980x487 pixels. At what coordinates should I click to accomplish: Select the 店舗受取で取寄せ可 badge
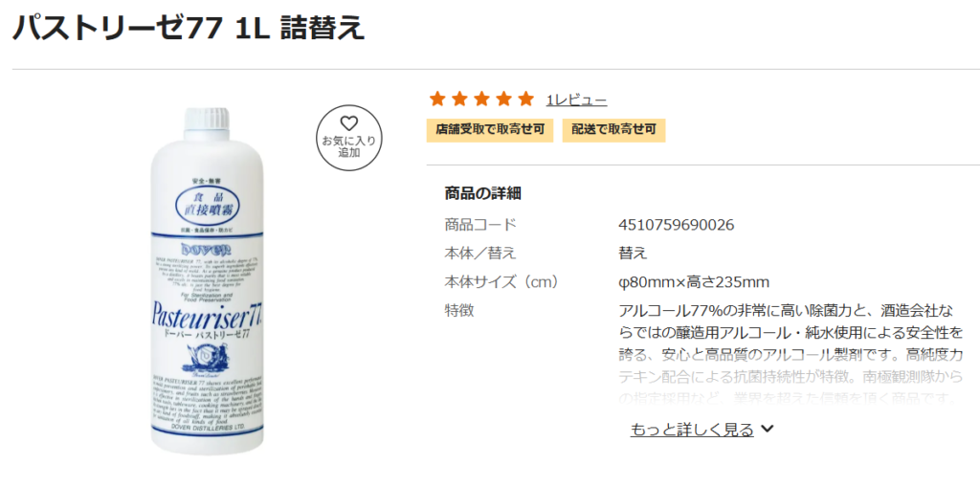(490, 130)
